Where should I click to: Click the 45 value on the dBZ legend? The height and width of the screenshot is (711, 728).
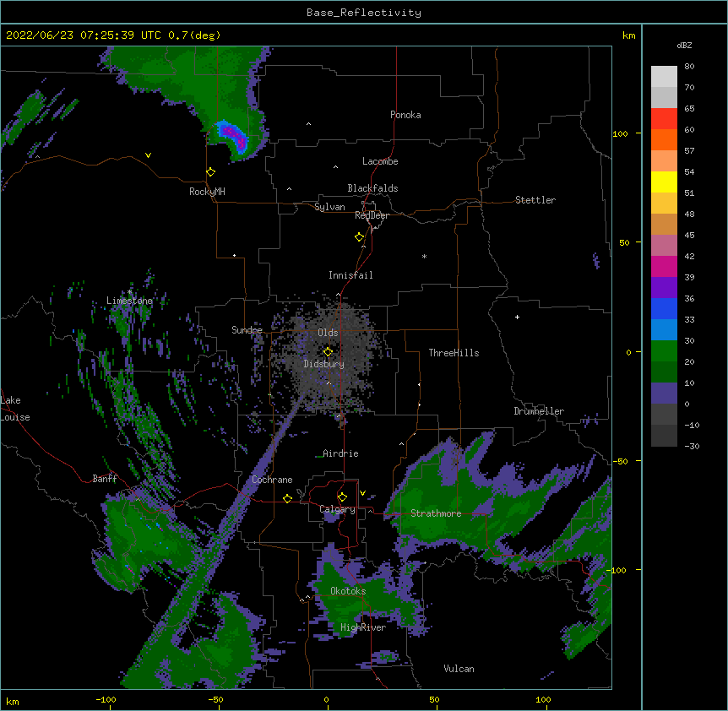pyautogui.click(x=689, y=236)
